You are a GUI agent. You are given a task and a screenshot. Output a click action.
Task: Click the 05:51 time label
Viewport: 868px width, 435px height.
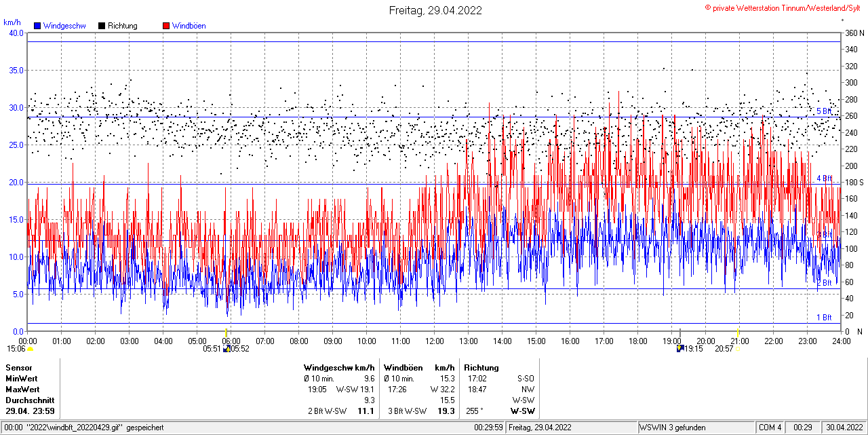(x=212, y=349)
